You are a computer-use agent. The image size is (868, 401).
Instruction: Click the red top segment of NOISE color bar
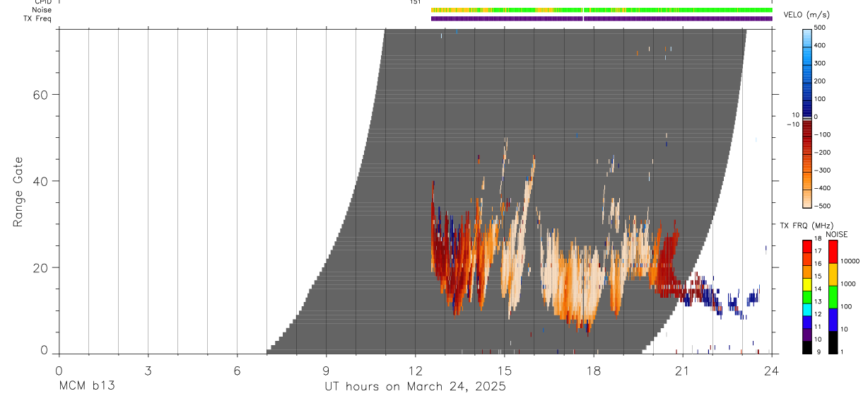833,251
